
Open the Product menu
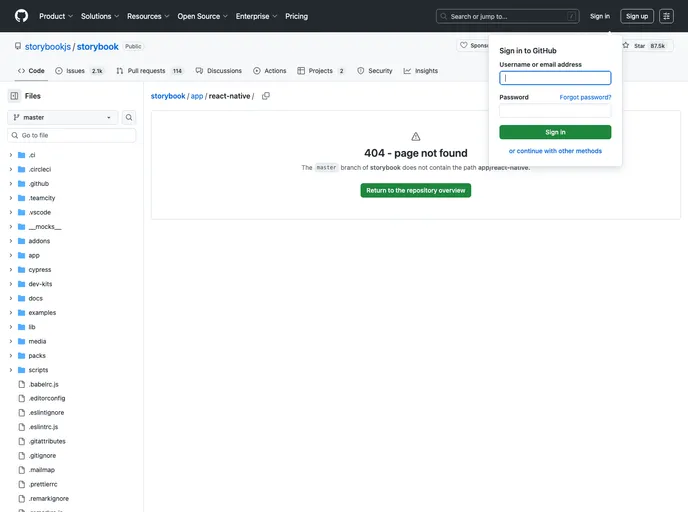point(55,16)
